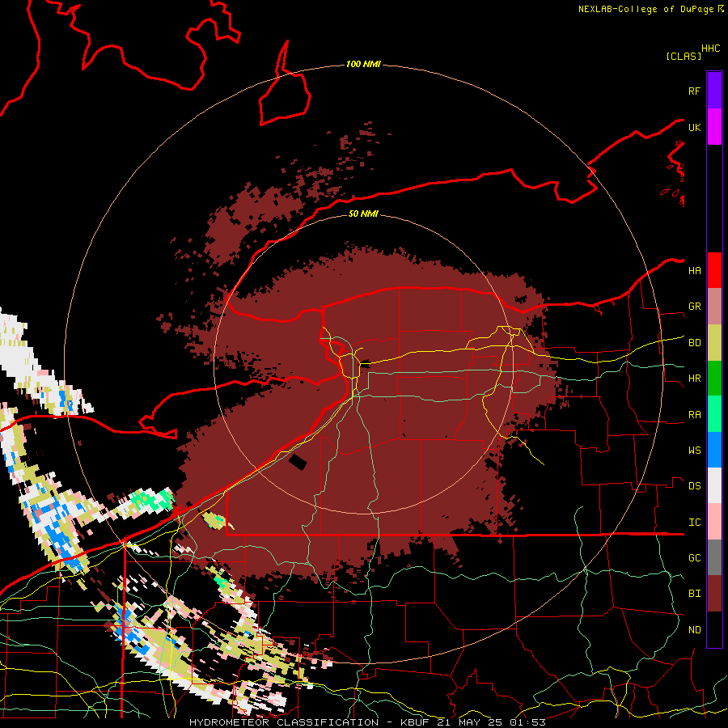The width and height of the screenshot is (728, 728).
Task: Click the "BI" legend label
Action: pos(695,594)
